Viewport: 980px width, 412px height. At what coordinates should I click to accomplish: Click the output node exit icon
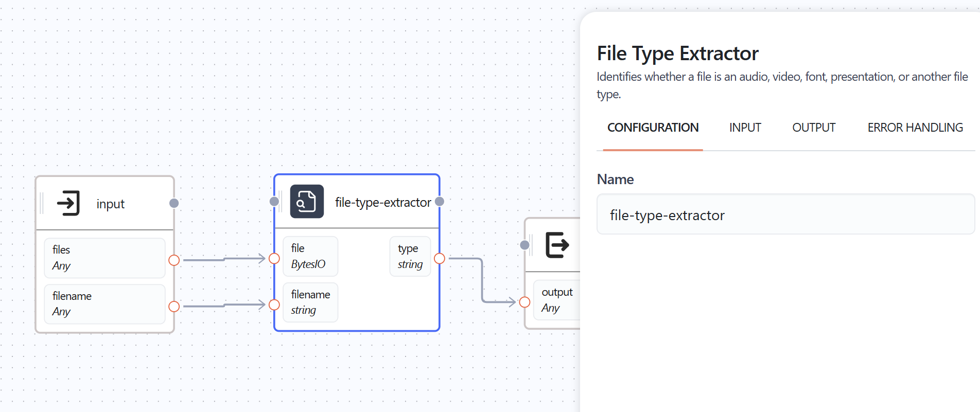(557, 245)
